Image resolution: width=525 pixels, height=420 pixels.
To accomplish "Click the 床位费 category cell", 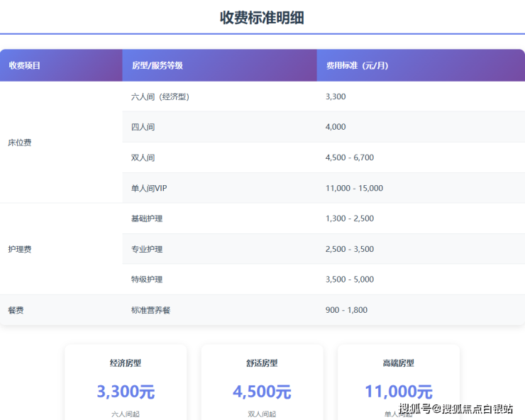I will pos(20,143).
